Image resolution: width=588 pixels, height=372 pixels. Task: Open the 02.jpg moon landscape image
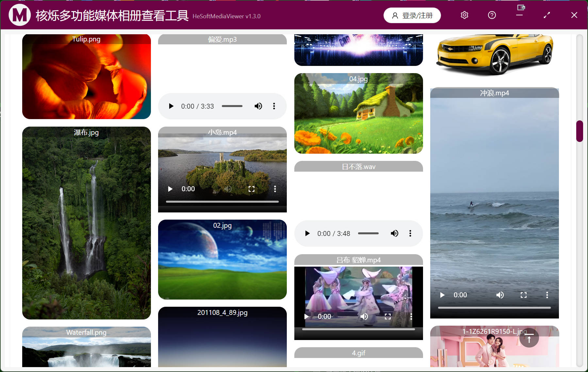(x=222, y=259)
